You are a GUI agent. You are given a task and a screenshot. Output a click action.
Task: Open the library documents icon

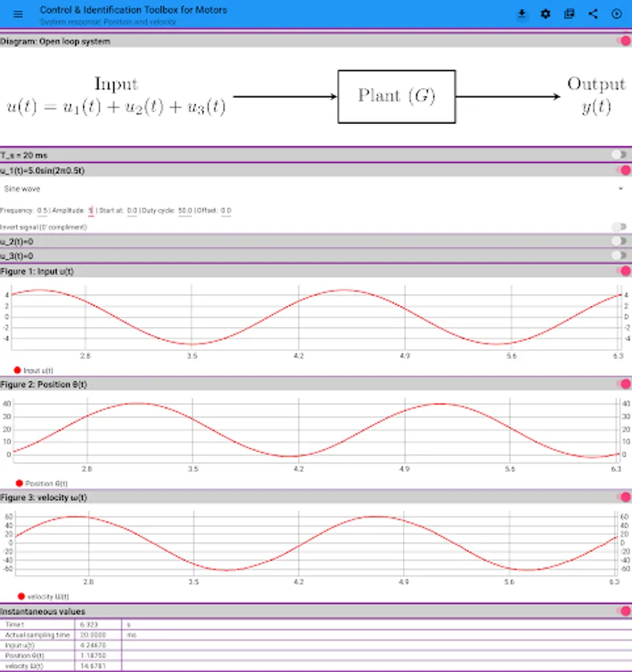569,14
